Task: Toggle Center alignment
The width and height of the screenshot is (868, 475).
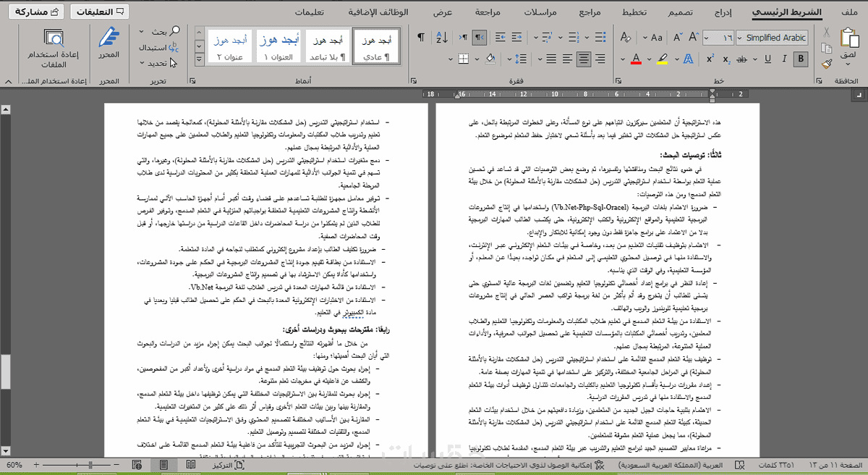Action: (x=583, y=59)
